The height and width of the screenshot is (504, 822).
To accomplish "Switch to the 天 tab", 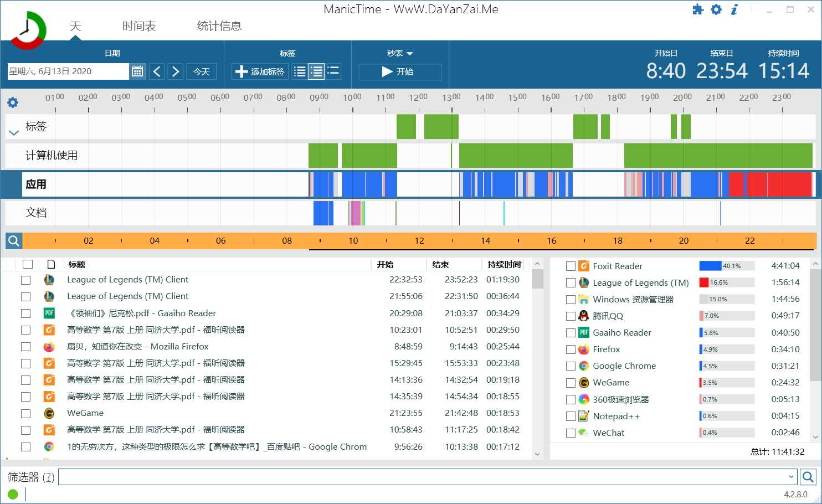I will point(75,26).
